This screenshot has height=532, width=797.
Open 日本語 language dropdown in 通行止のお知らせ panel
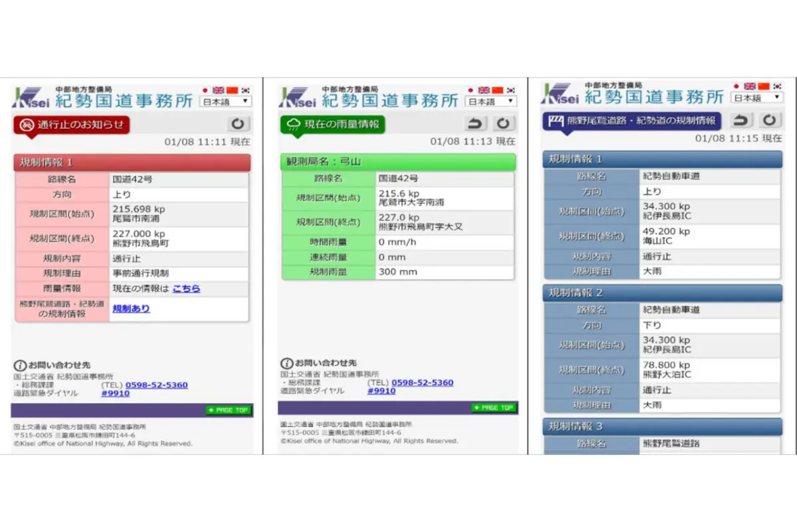point(226,102)
